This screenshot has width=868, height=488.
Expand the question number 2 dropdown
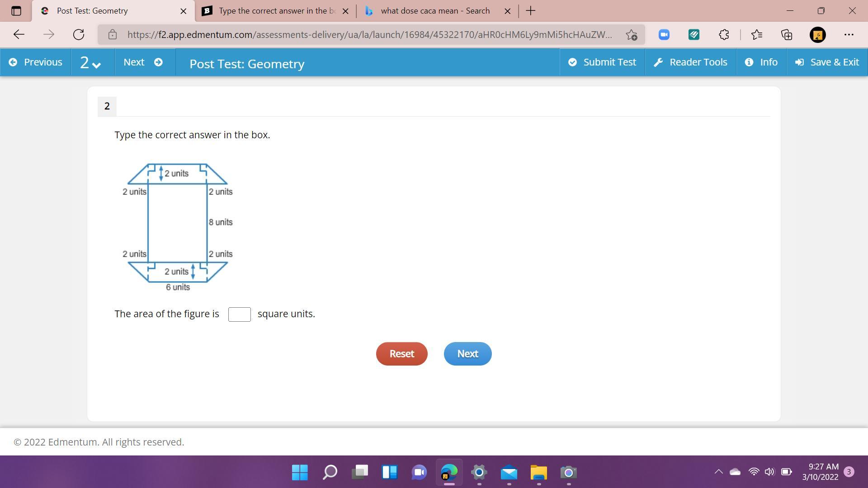pyautogui.click(x=90, y=62)
